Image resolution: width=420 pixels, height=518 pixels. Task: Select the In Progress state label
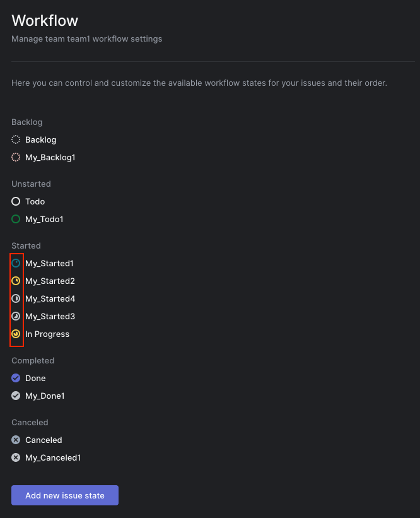click(47, 334)
